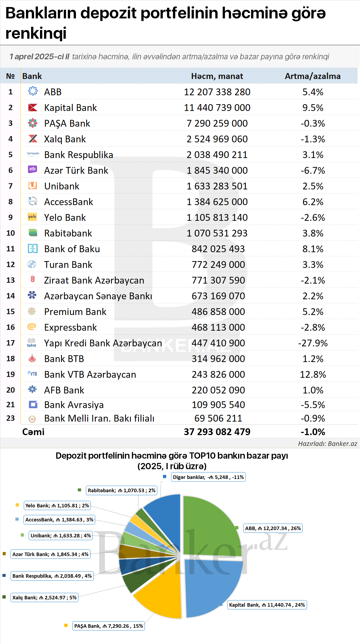Click the Azərbaycan Sənaye Bankı logo
Image resolution: width=360 pixels, height=644 pixels.
pyautogui.click(x=32, y=295)
